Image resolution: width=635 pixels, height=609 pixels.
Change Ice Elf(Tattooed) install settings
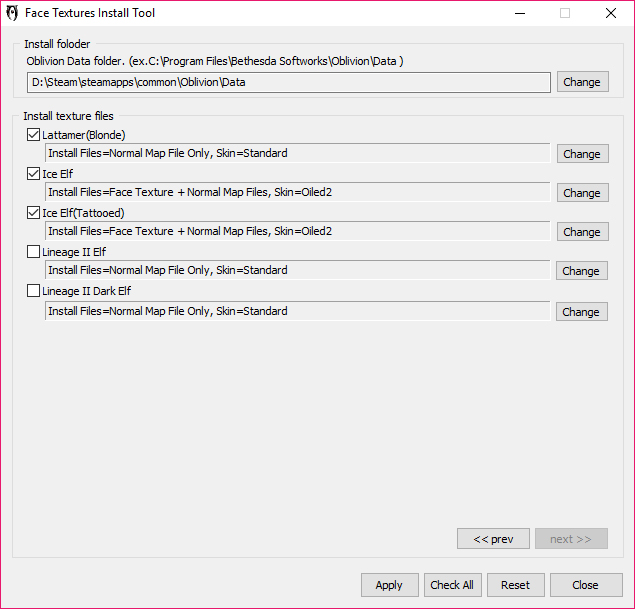coord(581,232)
